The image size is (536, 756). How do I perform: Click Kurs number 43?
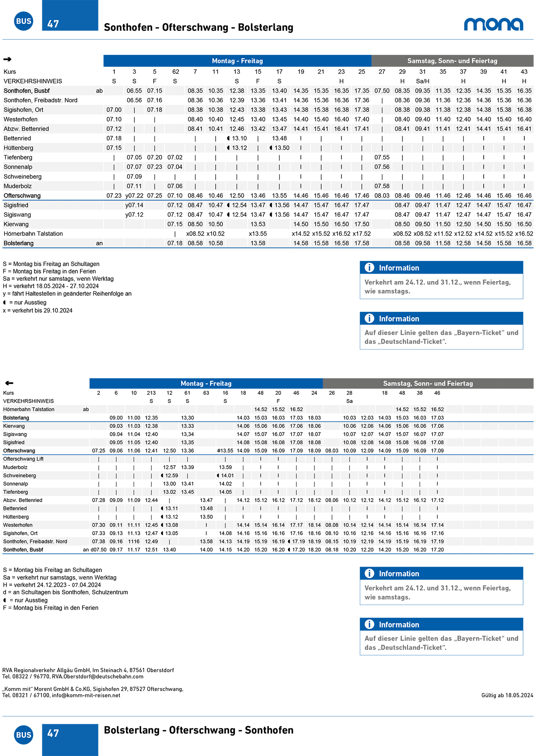(x=524, y=72)
